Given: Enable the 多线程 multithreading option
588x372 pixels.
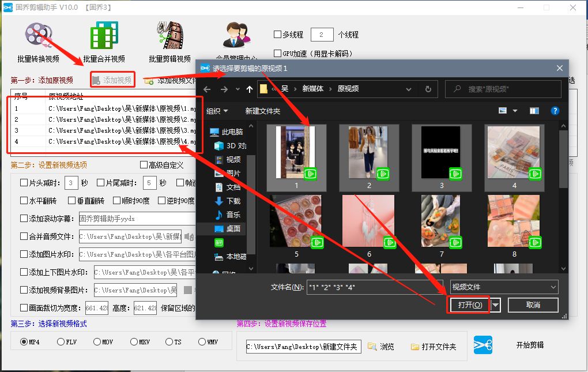Looking at the screenshot, I should coord(277,34).
